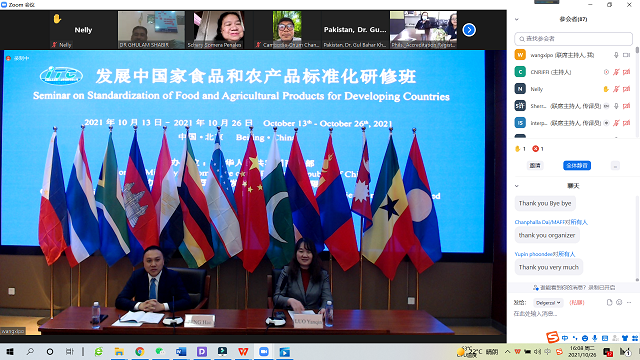Click 'Thank you Bye bye' chat message
This screenshot has width=640, height=360.
[x=545, y=203]
